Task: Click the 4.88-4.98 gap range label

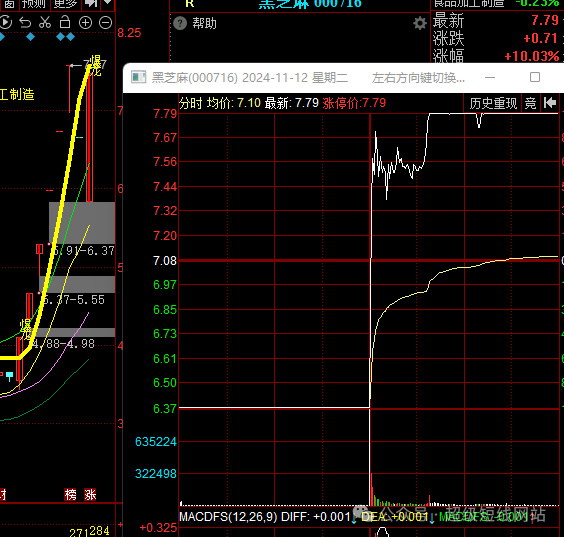Action: pyautogui.click(x=64, y=344)
